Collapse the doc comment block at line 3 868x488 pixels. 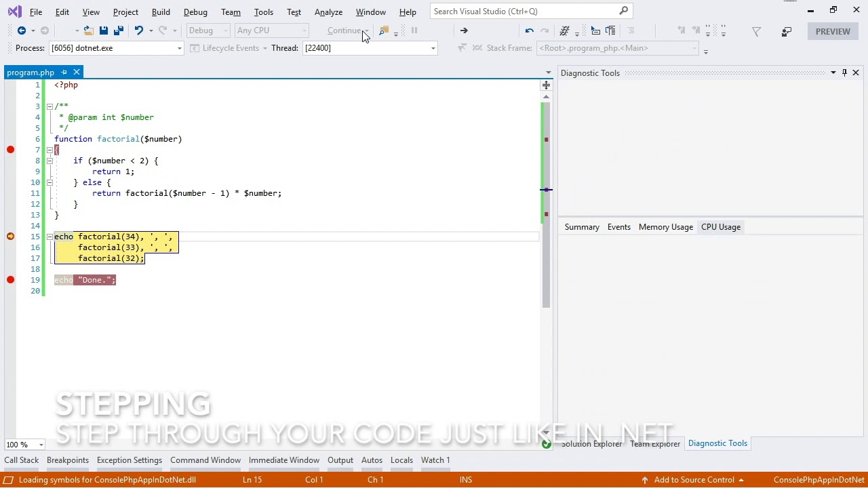point(50,106)
